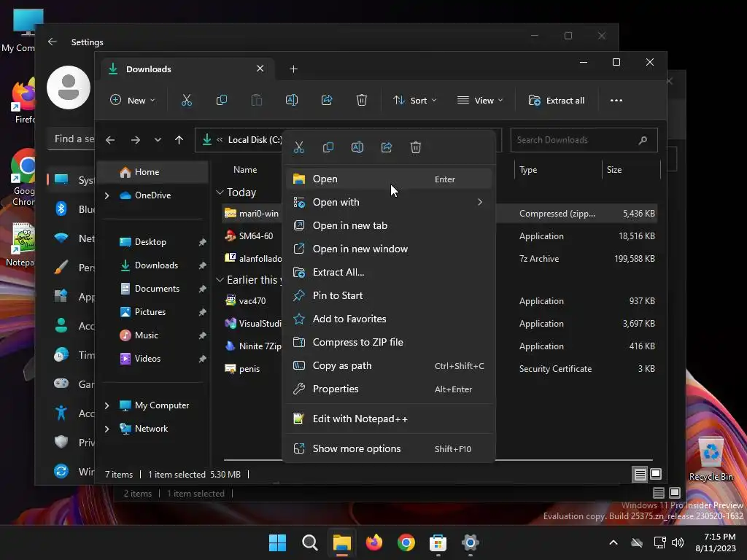
Task: Click the Delete icon in context menu
Action: point(415,147)
